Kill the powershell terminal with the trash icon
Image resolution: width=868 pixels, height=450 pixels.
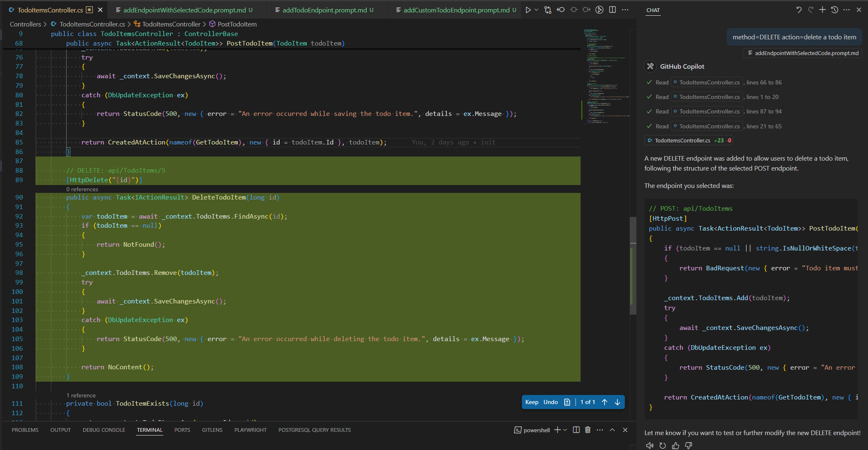588,430
